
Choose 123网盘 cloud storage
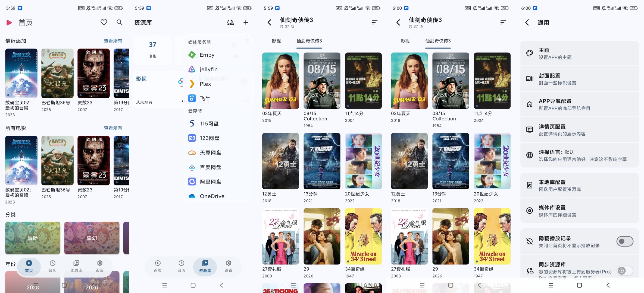(x=217, y=138)
